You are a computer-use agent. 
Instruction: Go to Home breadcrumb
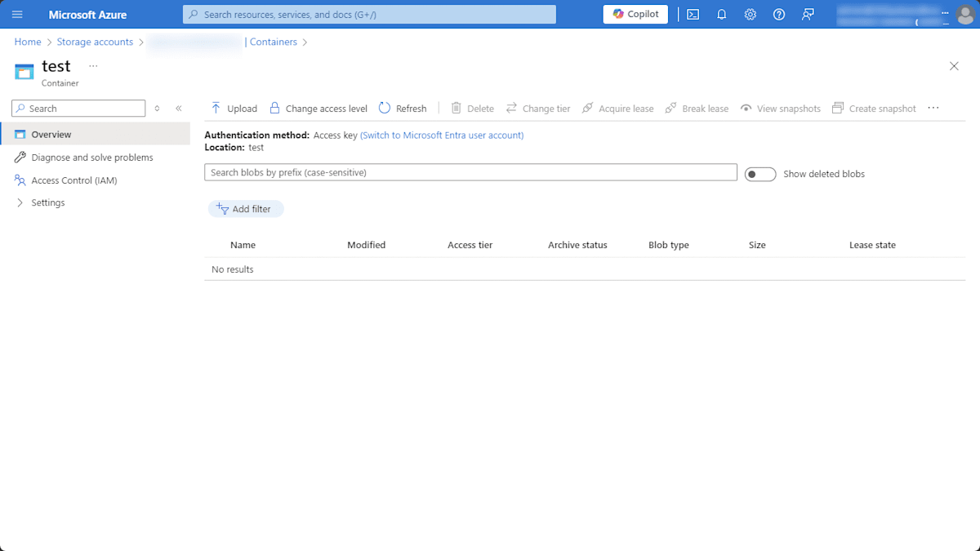click(x=28, y=42)
